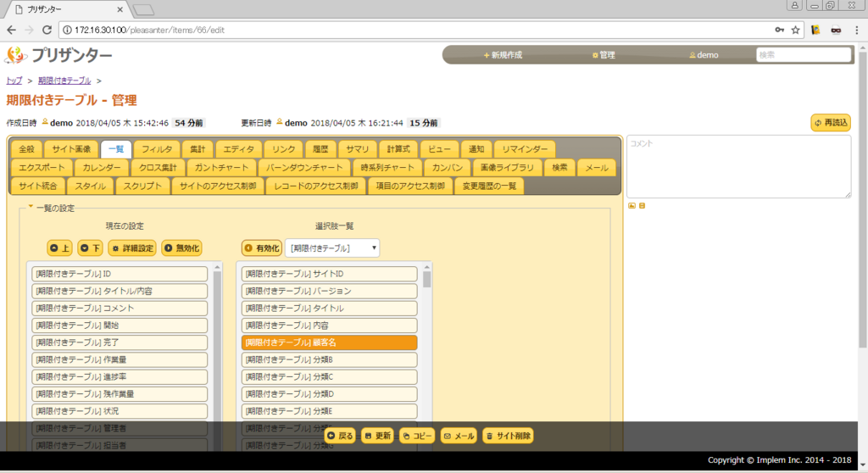Click the current settings list scrollbar
The width and height of the screenshot is (868, 473).
pyautogui.click(x=217, y=354)
